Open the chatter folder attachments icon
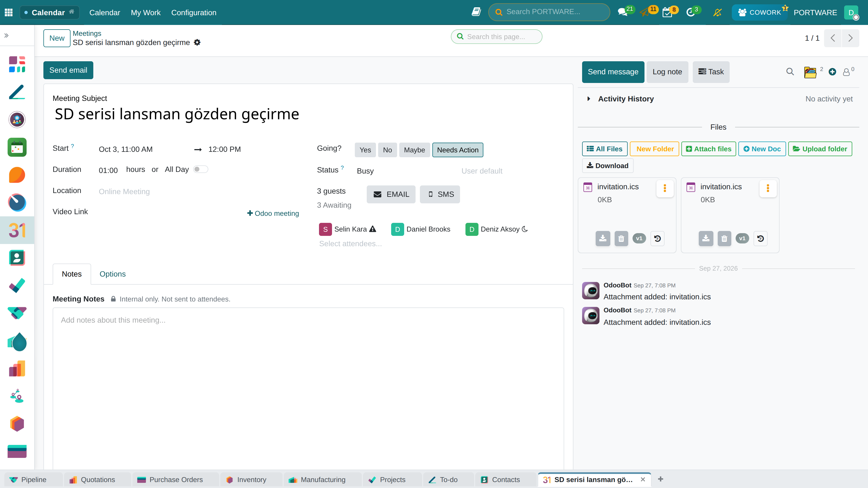This screenshot has height=488, width=868. [x=810, y=72]
